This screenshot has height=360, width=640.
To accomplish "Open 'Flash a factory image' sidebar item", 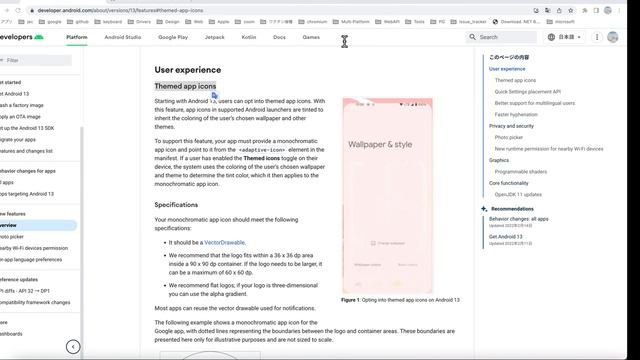I will (22, 105).
